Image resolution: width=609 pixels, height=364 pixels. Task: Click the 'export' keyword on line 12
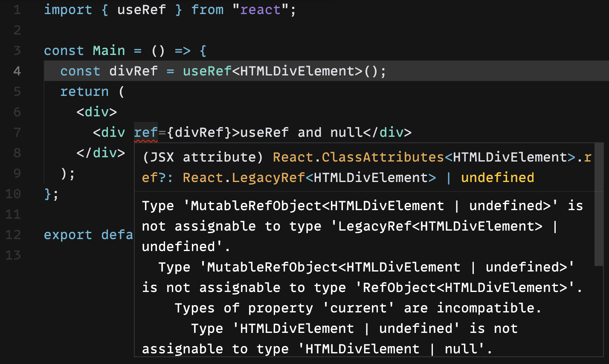68,235
